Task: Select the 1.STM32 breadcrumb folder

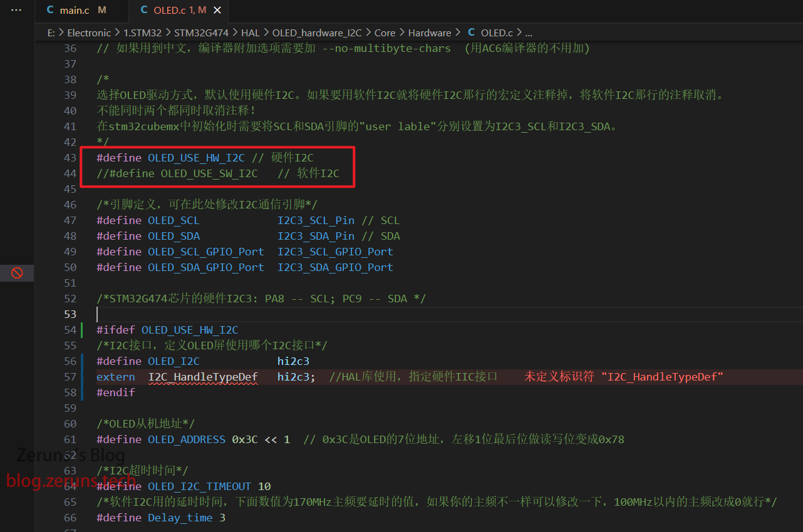Action: [x=142, y=33]
